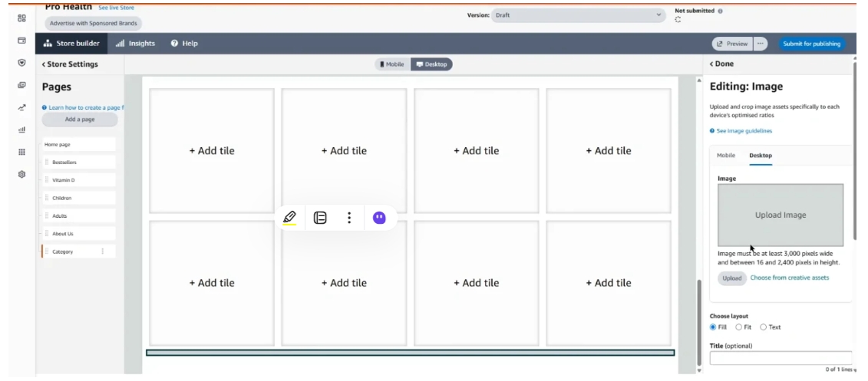Go back via Store Settings chevron
868x381 pixels.
coord(70,64)
